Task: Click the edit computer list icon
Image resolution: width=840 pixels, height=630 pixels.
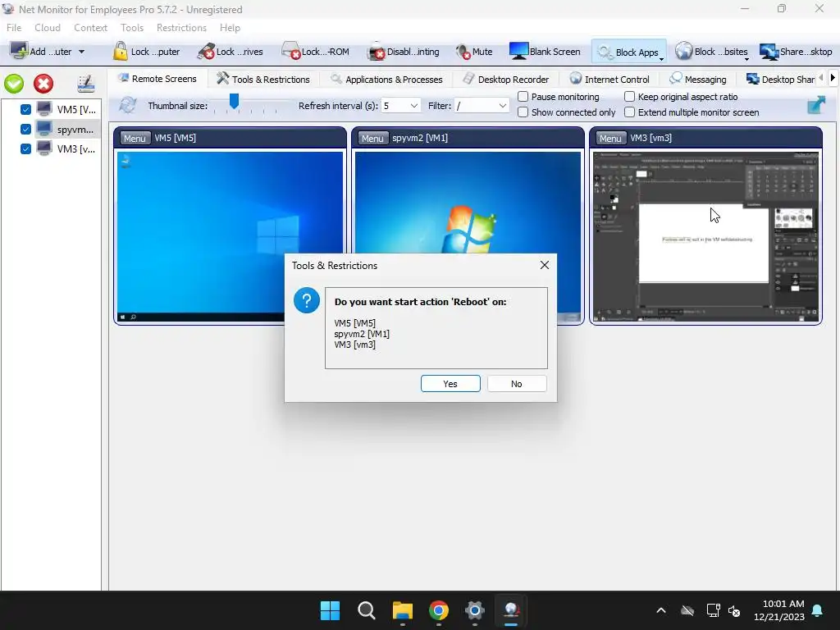Action: point(85,84)
